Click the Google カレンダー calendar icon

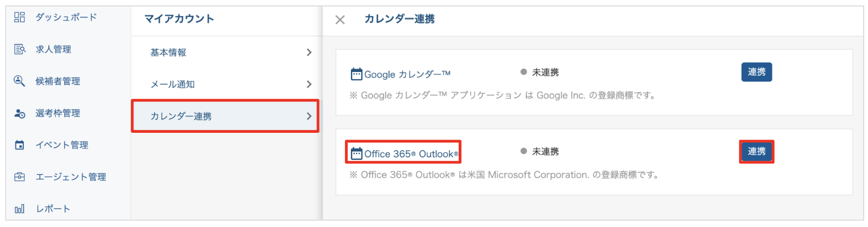pyautogui.click(x=356, y=74)
